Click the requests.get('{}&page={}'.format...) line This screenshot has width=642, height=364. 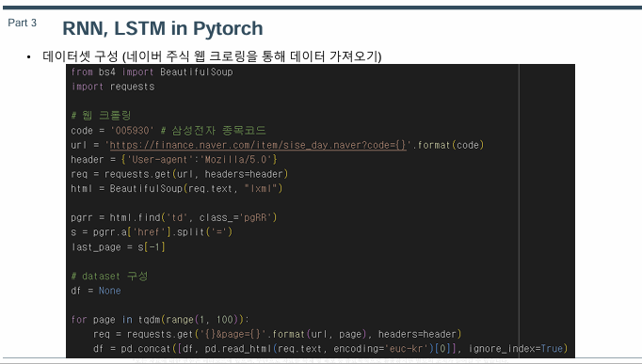277,334
